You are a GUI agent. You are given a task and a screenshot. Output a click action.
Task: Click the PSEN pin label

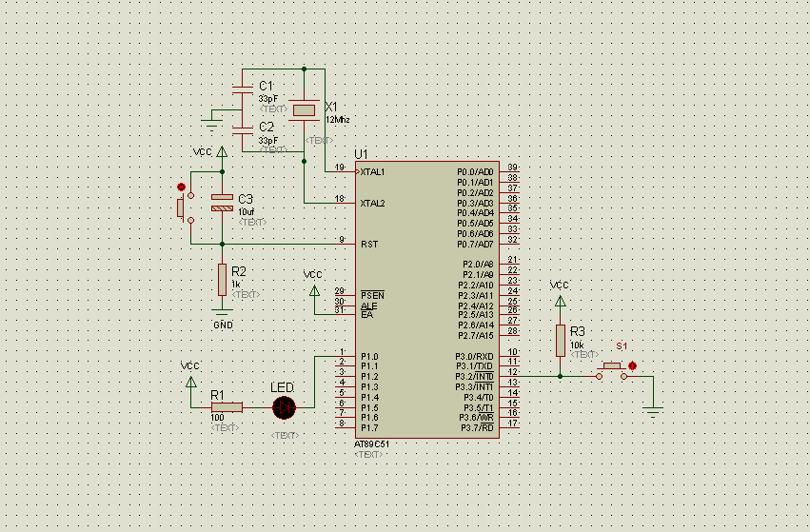click(x=372, y=295)
